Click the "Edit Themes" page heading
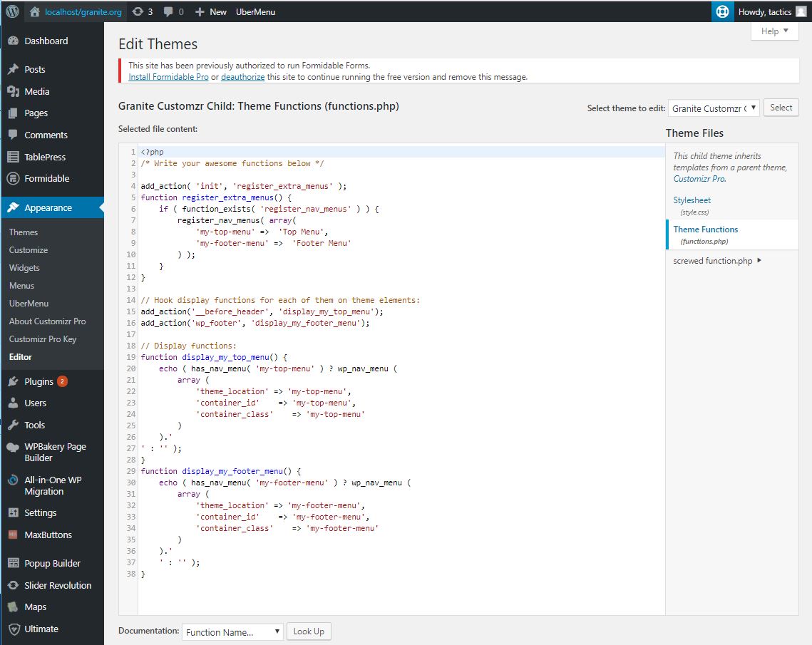Image resolution: width=812 pixels, height=645 pixels. 158,44
